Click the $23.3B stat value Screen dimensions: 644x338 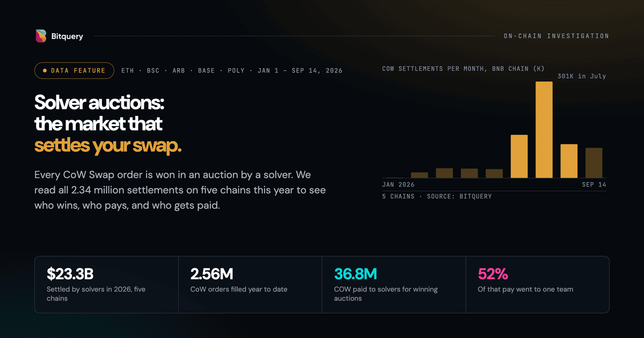pos(70,274)
